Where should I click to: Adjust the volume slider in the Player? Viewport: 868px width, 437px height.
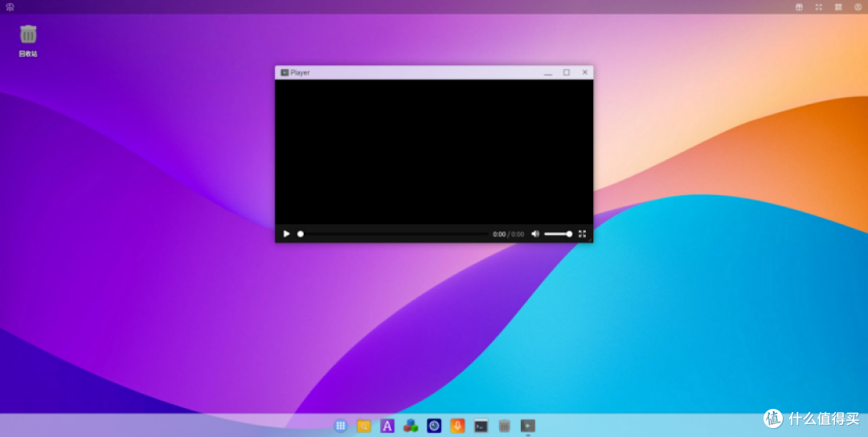coord(558,234)
